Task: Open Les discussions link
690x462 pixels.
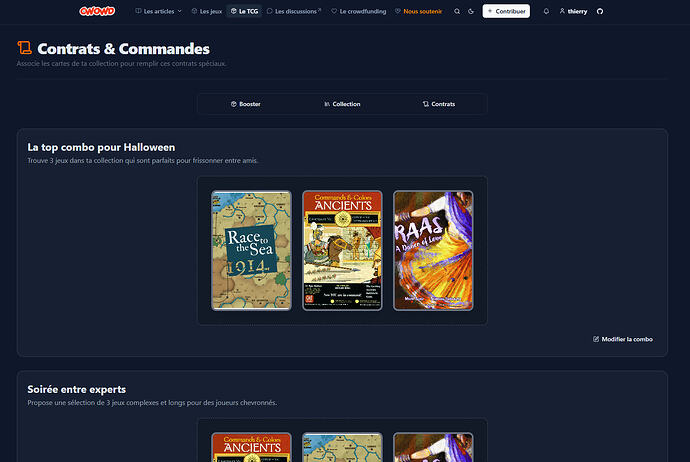Action: (294, 11)
